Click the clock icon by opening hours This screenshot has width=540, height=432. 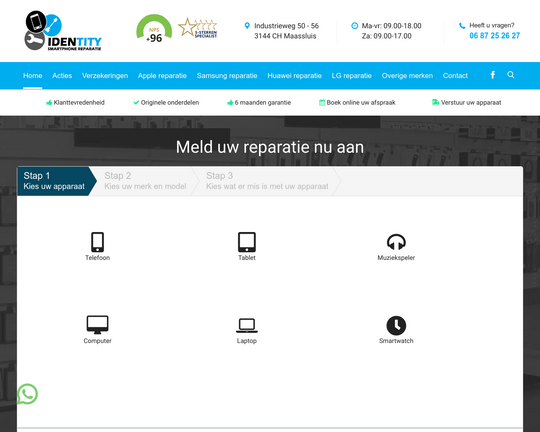354,25
